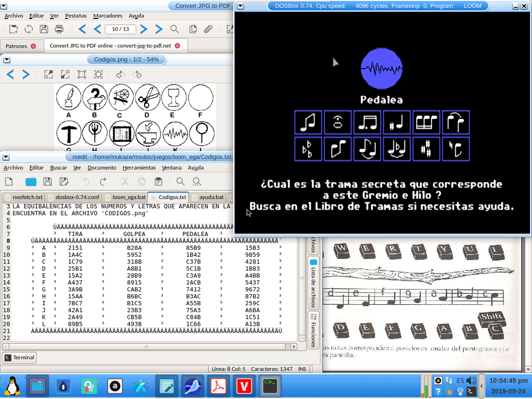Open Lista de archivos side panel
The image size is (532, 399).
(313, 282)
